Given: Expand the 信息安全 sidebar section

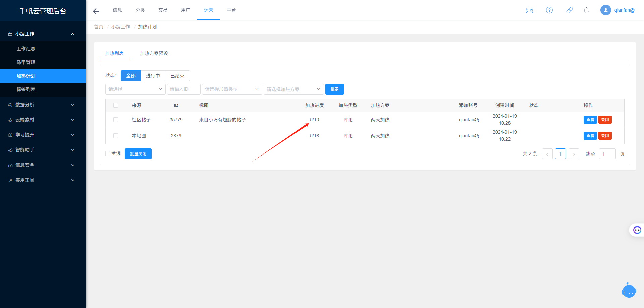Looking at the screenshot, I should tap(73, 165).
